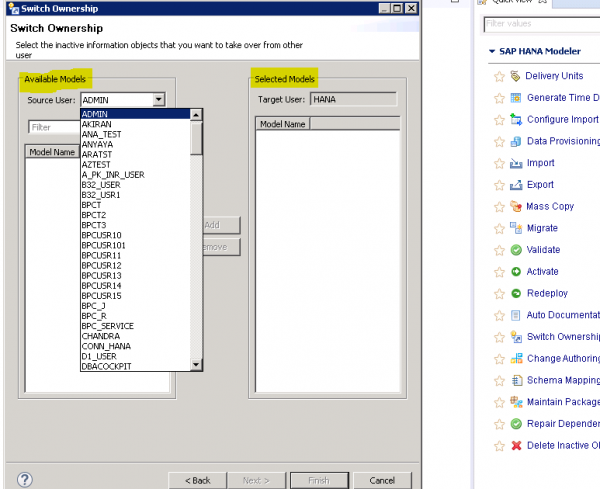Click the help question mark icon

click(25, 480)
